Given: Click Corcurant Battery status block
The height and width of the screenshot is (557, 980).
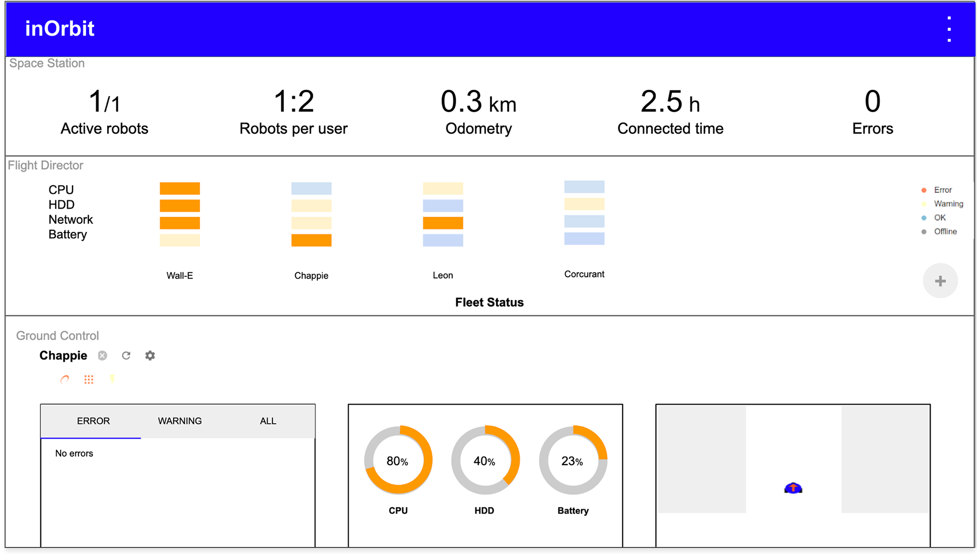Looking at the screenshot, I should pyautogui.click(x=584, y=239).
